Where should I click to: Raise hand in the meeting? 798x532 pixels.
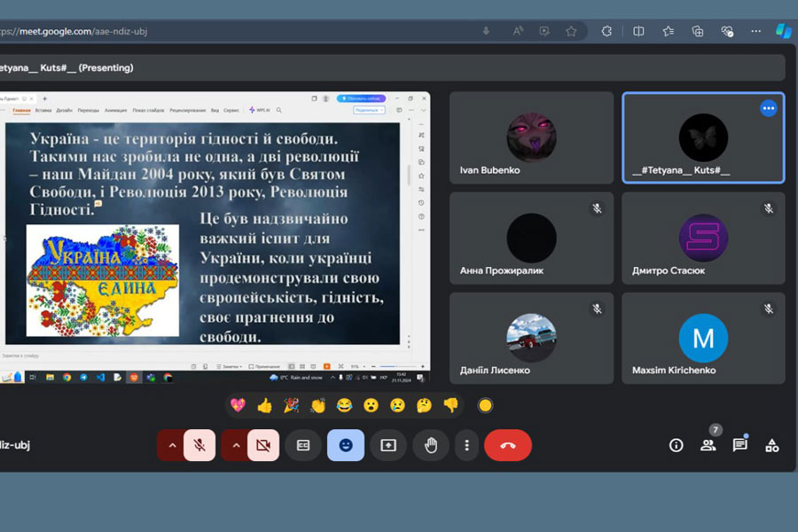click(x=431, y=445)
